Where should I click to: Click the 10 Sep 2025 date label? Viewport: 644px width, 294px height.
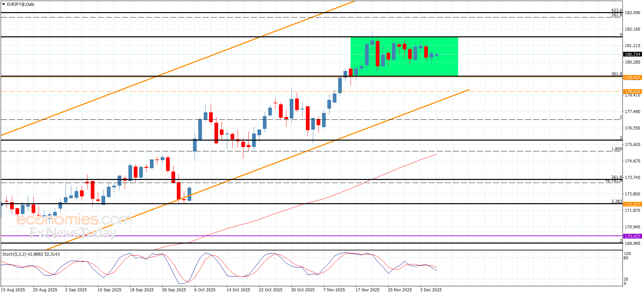[x=109, y=290]
